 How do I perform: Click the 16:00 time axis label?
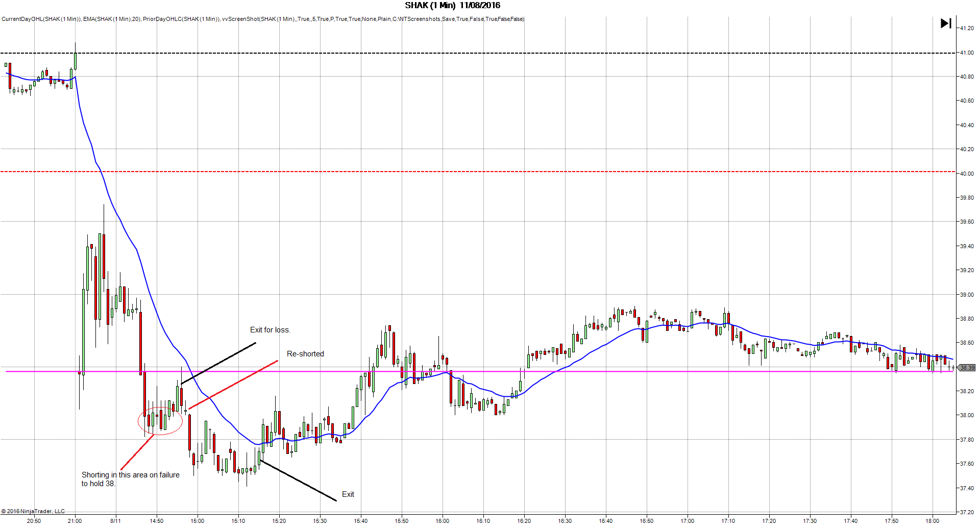[443, 521]
